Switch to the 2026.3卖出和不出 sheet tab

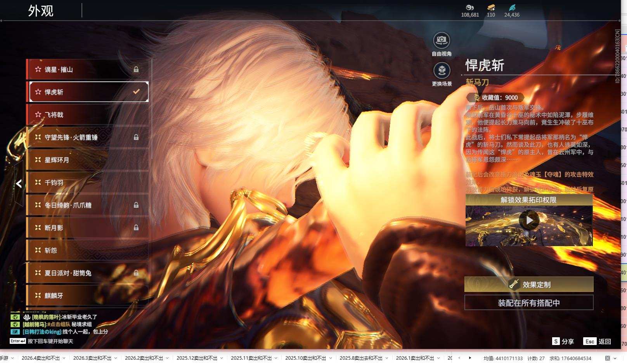pyautogui.click(x=92, y=358)
